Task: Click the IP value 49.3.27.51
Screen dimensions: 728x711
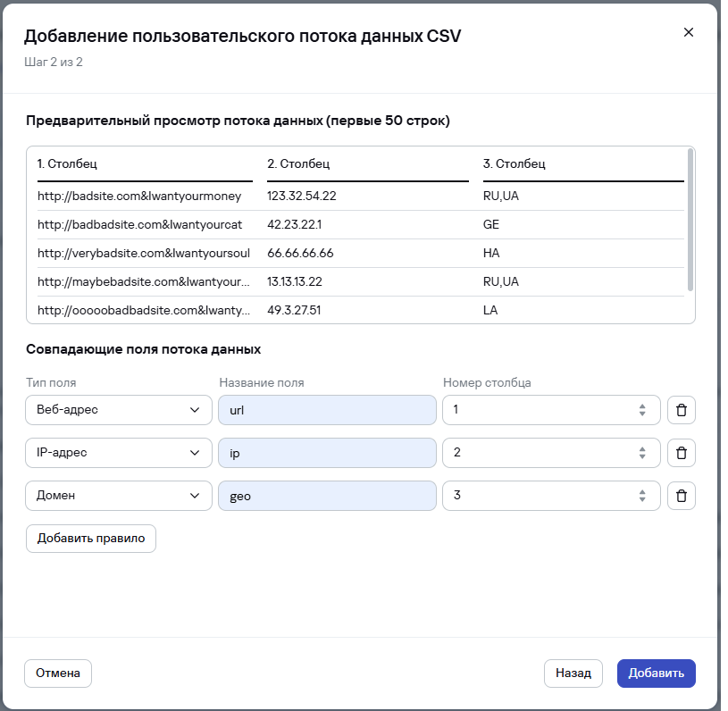Action: [294, 310]
